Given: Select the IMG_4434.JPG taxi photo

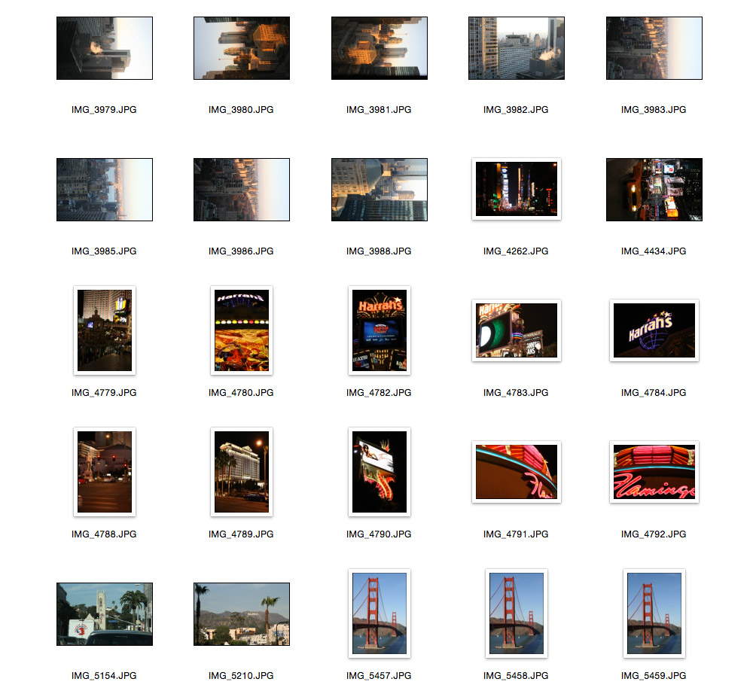Looking at the screenshot, I should coord(654,190).
